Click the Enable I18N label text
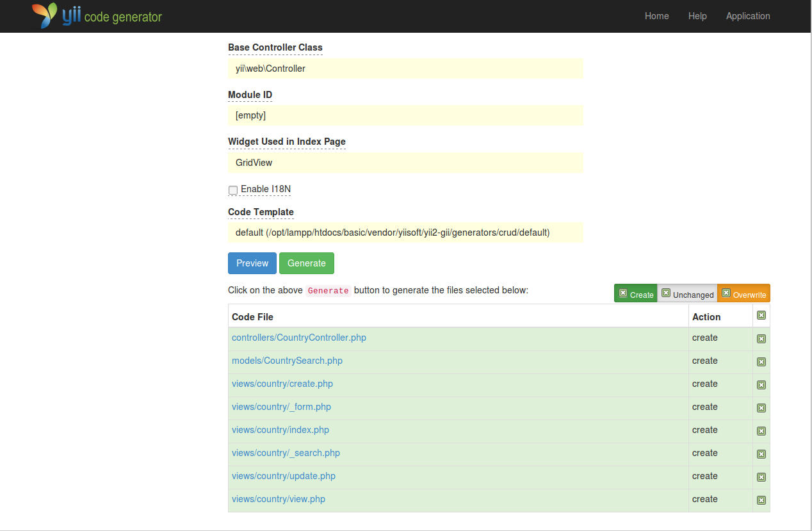The width and height of the screenshot is (812, 531). [x=266, y=189]
